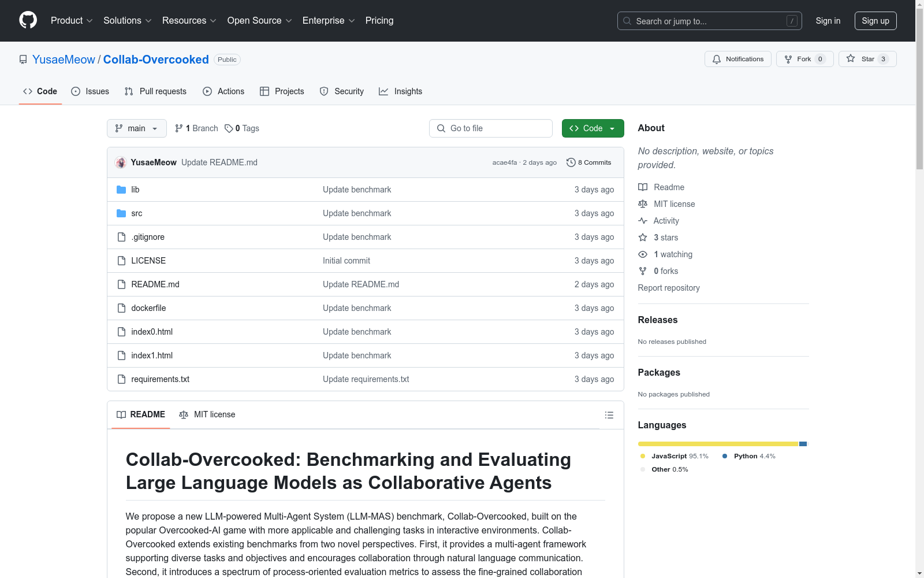Open the YusaeMeow owner link
Image resolution: width=924 pixels, height=578 pixels.
click(64, 60)
